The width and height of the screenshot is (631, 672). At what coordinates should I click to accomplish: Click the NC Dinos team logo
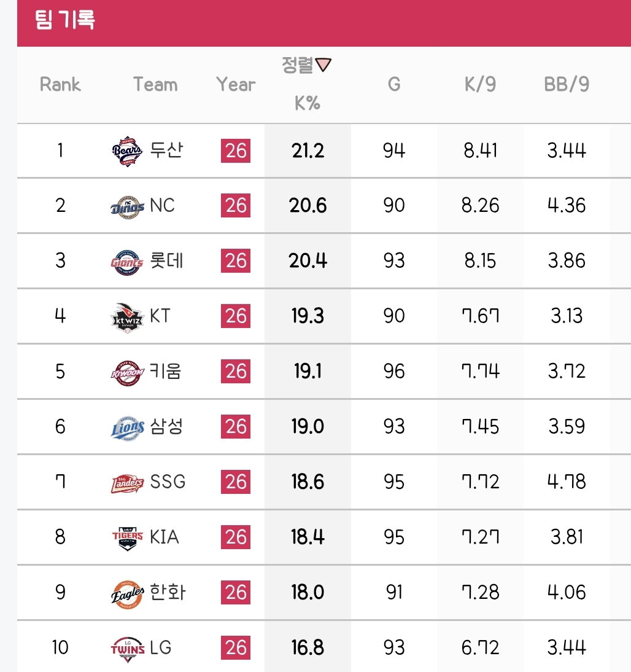(x=127, y=208)
